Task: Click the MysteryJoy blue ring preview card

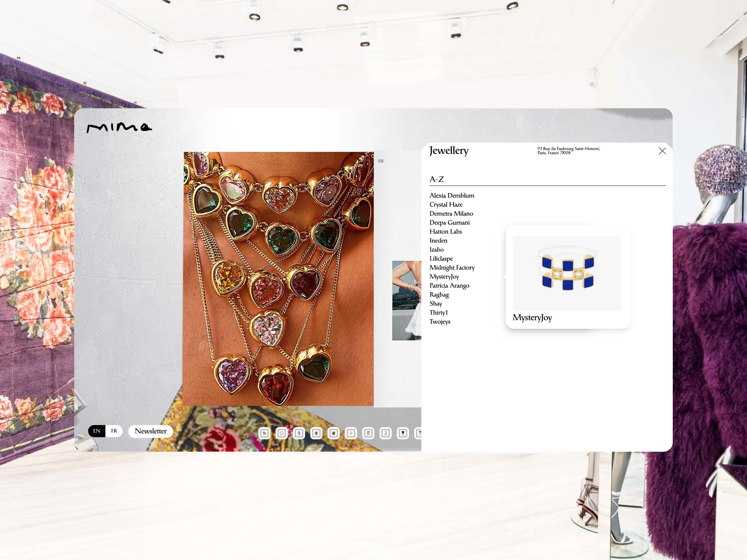Action: coord(567,277)
